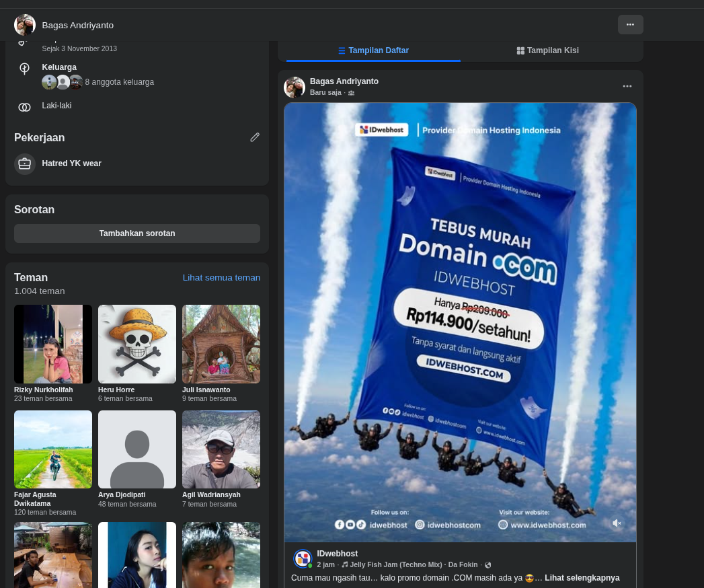This screenshot has width=704, height=588.
Task: Click Bagas Andriyanto name in header bar
Action: pyautogui.click(x=78, y=25)
